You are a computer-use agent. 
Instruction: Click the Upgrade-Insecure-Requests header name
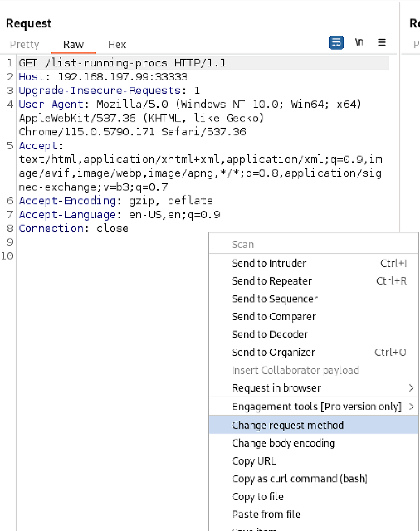click(100, 91)
